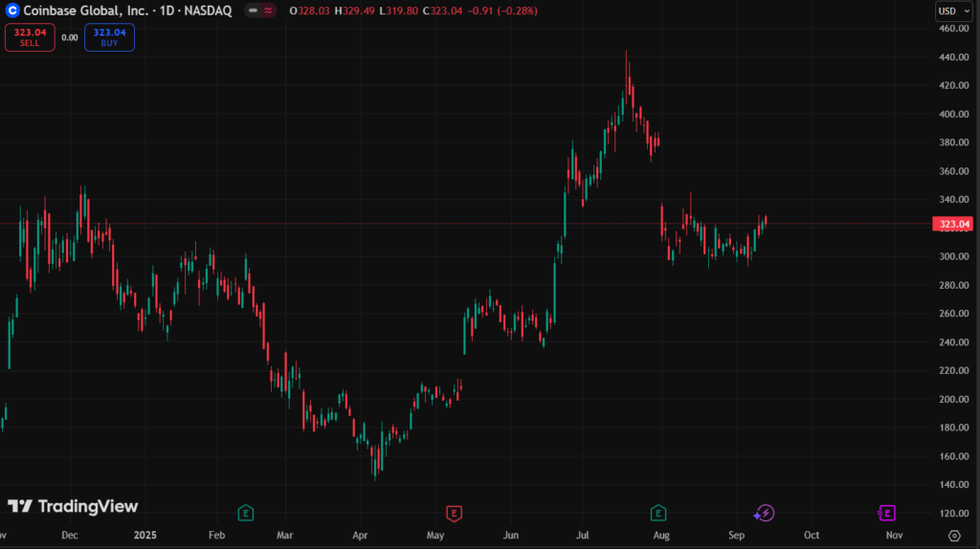Click the 2025 label on time axis

tap(146, 537)
